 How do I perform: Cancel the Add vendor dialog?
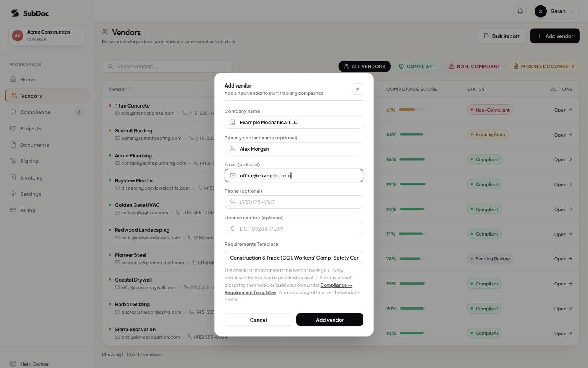[x=258, y=320]
